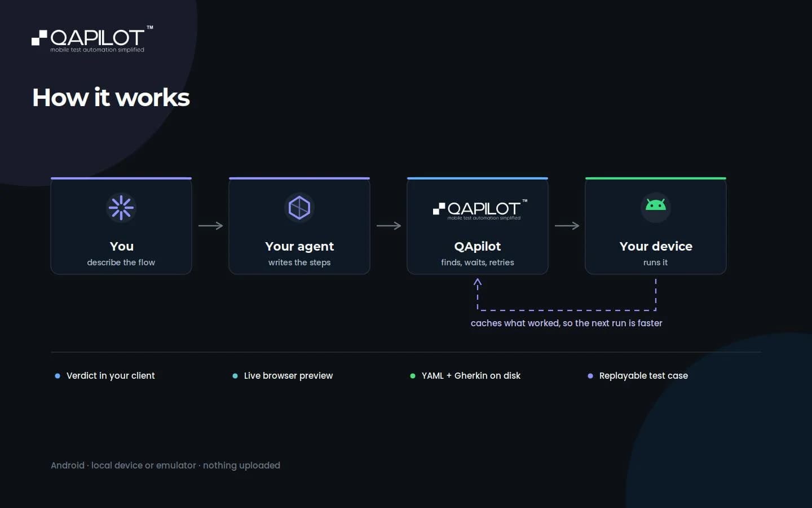Select the hexagon cube icon above Your agent
The height and width of the screenshot is (508, 812).
(x=299, y=208)
